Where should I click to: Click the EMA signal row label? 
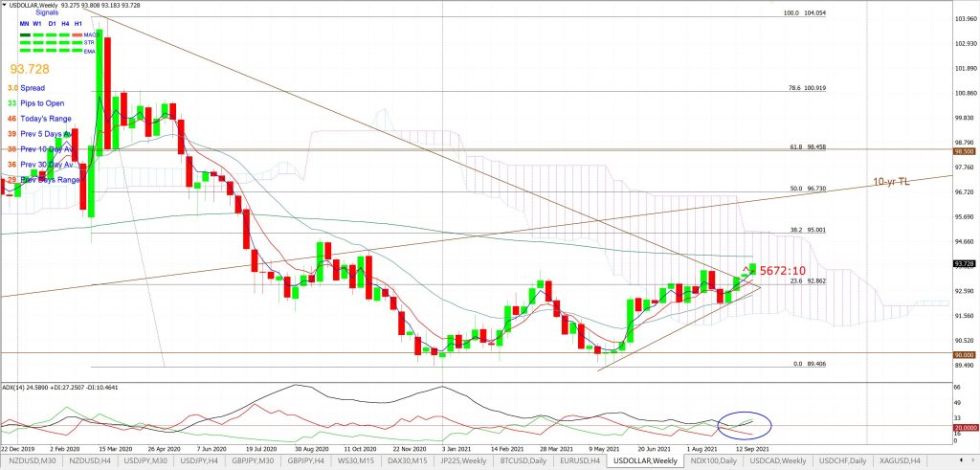pyautogui.click(x=91, y=51)
